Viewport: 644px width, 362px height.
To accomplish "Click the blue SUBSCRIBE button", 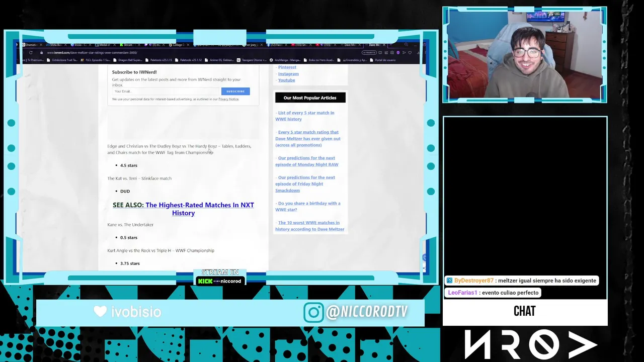I will [x=235, y=91].
